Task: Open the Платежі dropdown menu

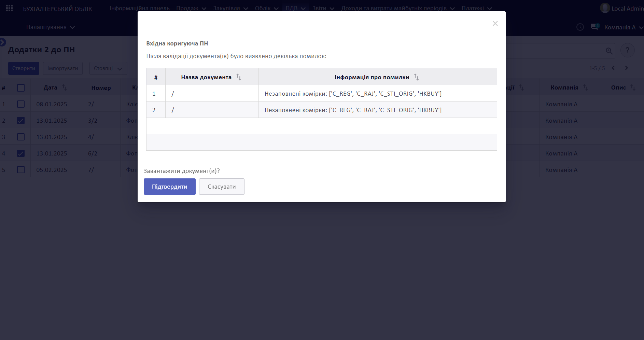Action: pos(477,8)
